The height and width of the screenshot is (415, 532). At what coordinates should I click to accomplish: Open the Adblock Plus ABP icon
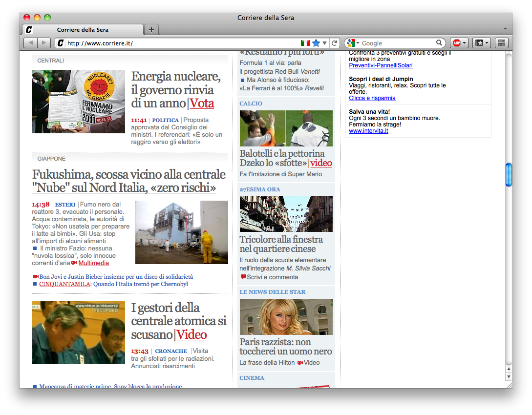pos(459,43)
